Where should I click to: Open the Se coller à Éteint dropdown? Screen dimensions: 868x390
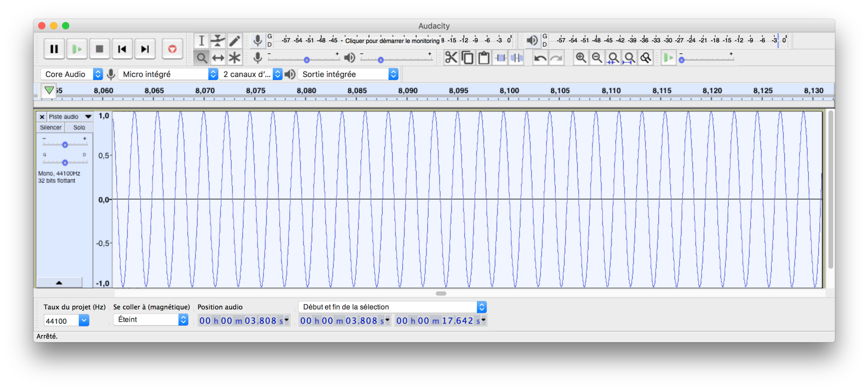coord(150,320)
